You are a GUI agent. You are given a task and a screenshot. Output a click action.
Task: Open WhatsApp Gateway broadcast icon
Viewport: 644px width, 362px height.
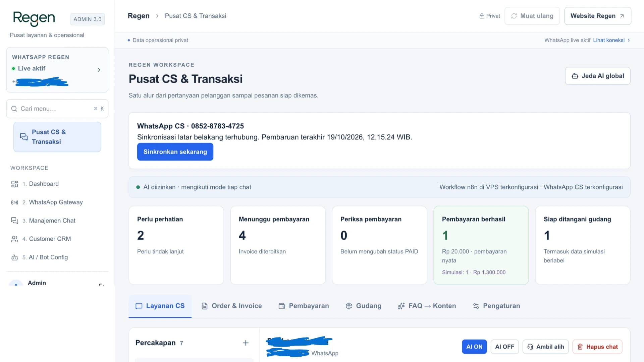click(14, 202)
